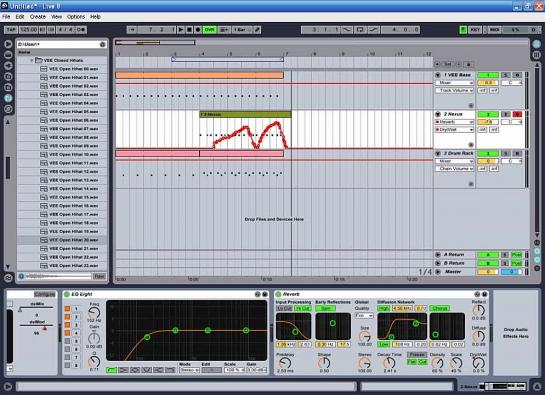The width and height of the screenshot is (545, 395).
Task: Stop playback with the square Stop button
Action: [x=189, y=30]
